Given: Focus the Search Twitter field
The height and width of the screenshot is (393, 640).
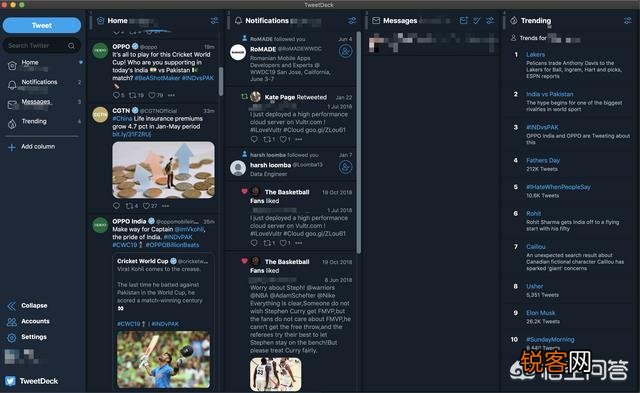Looking at the screenshot, I should click(42, 45).
